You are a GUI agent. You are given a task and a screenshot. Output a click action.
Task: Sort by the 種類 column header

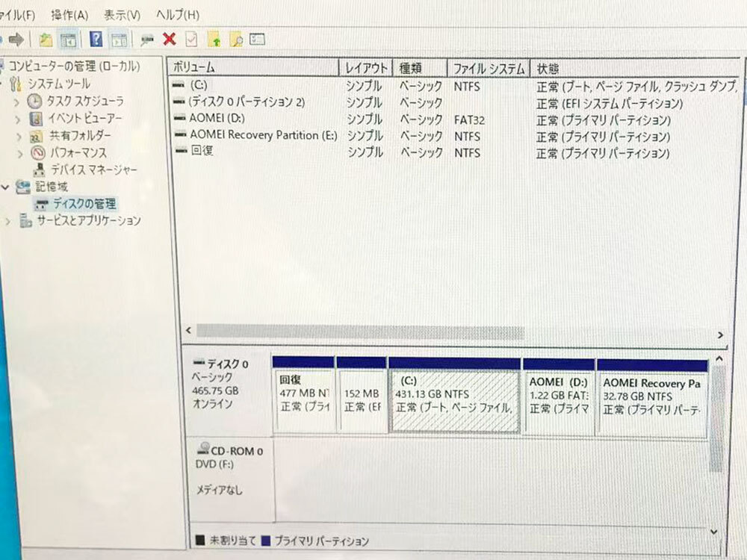pos(420,69)
